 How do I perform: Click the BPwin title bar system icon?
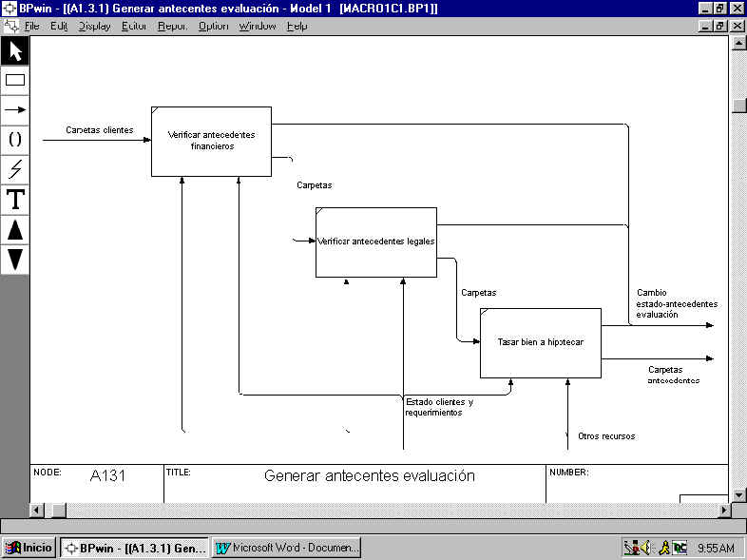click(x=10, y=9)
